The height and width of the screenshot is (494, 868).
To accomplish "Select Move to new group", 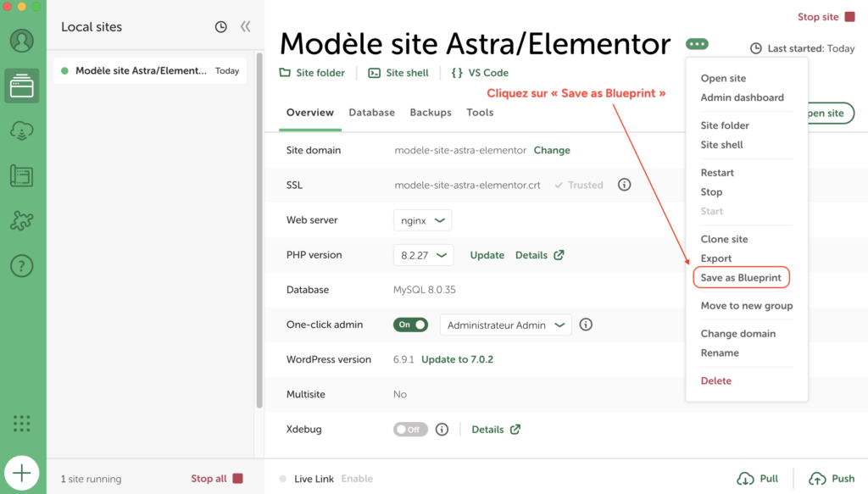I will 747,306.
